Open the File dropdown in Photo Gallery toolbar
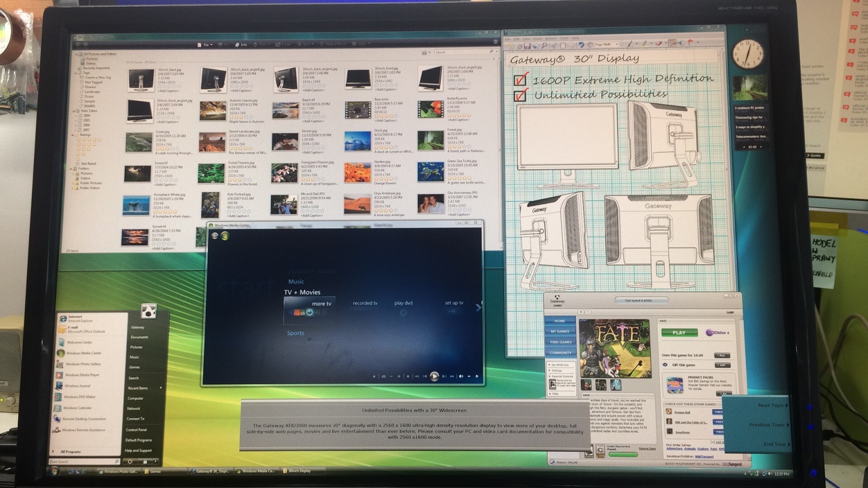This screenshot has width=868, height=488. 204,44
